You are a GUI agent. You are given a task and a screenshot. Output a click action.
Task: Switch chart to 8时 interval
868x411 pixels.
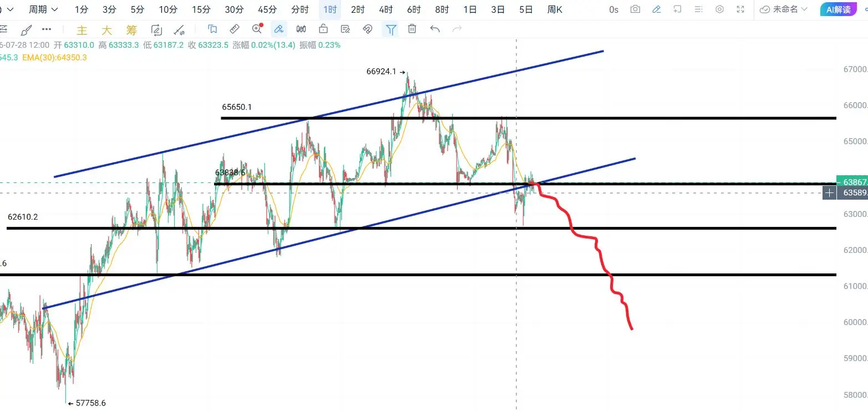pos(442,9)
